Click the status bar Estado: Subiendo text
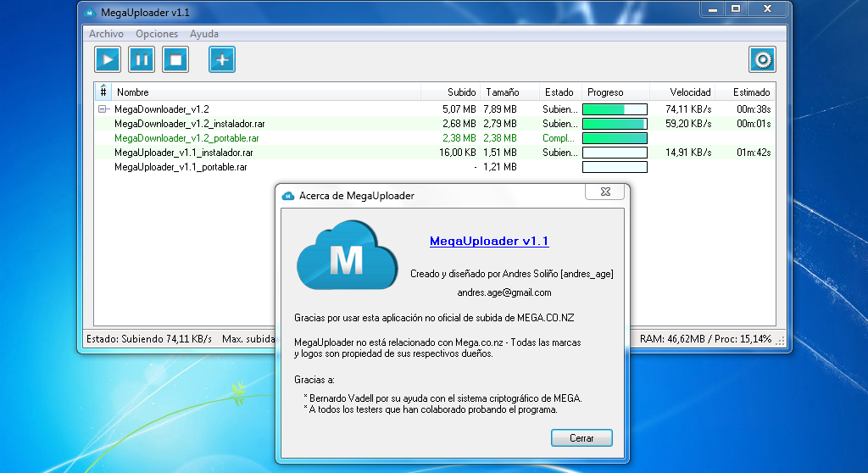 pos(149,339)
